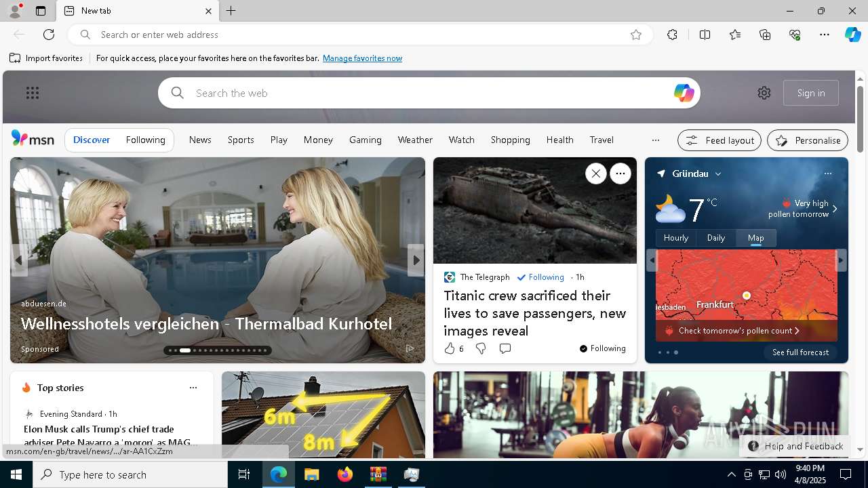Screen dimensions: 868x488
Task: Click inside the Search the web field
Action: point(429,93)
